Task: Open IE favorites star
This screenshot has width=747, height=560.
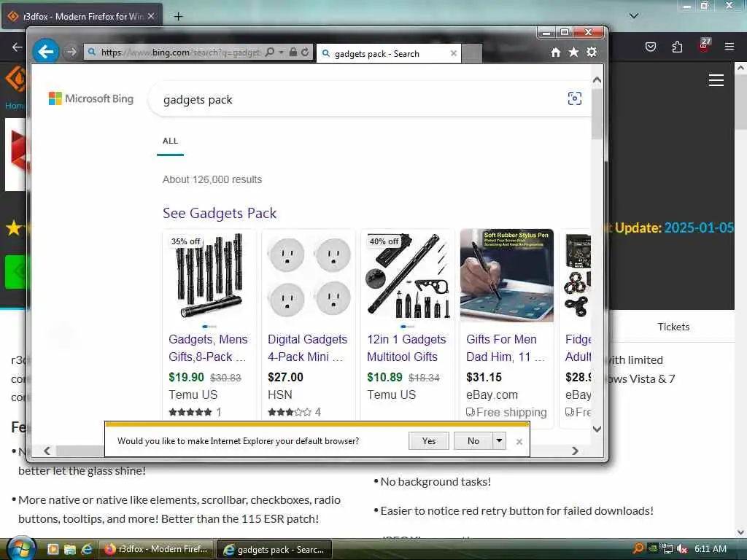Action: tap(573, 52)
